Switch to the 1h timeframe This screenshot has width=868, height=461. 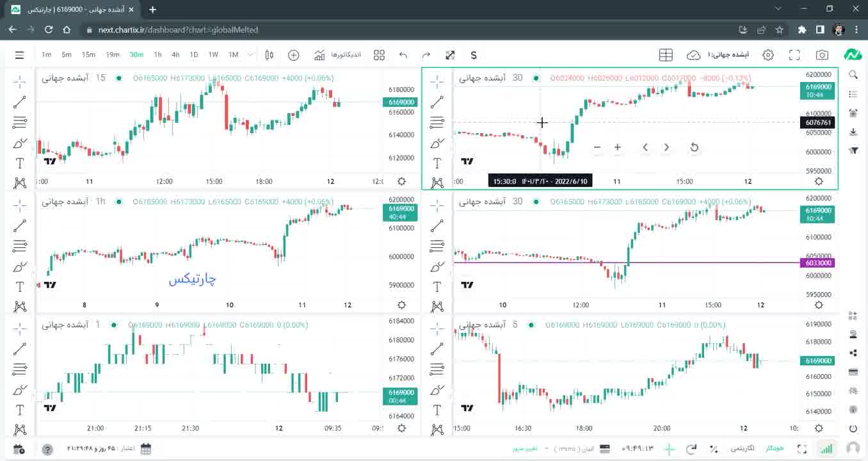click(157, 55)
